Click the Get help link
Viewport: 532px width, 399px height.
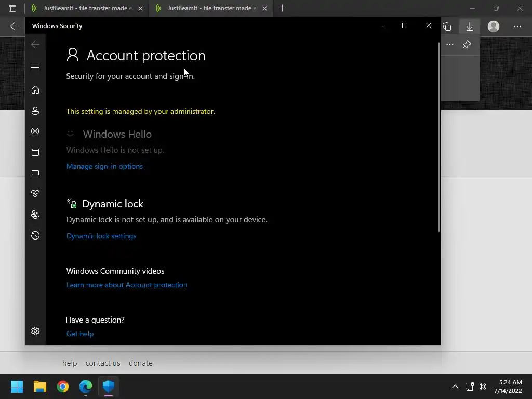(79, 334)
